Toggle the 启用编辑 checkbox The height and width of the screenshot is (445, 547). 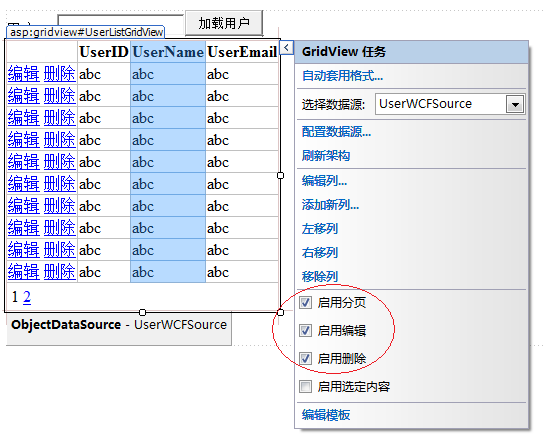(x=305, y=330)
